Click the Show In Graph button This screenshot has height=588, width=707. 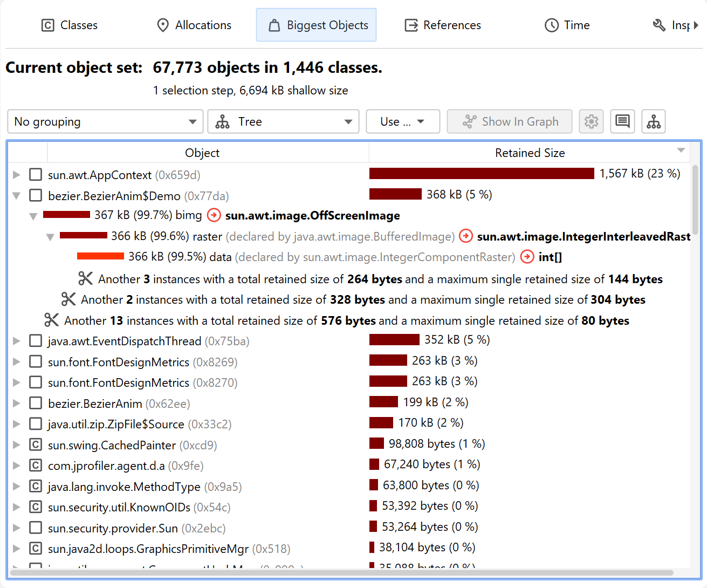tap(510, 121)
